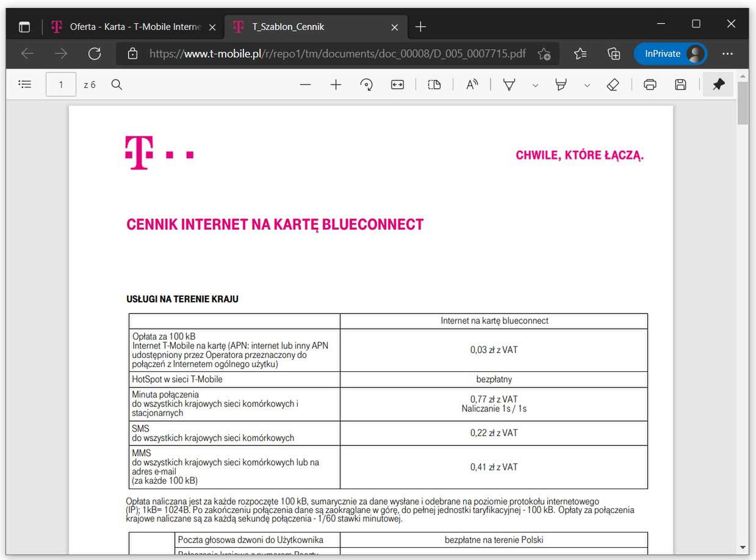Click the vertical scrollbar thumb
The width and height of the screenshot is (756, 560).
point(743,103)
